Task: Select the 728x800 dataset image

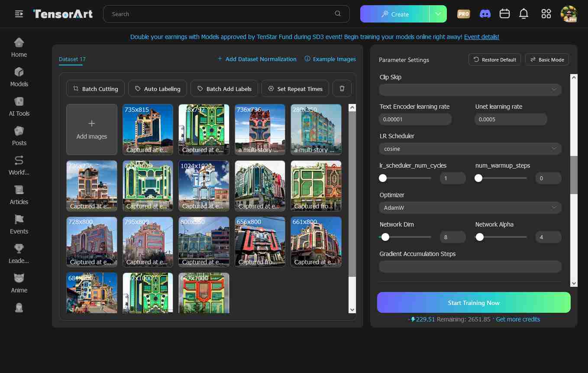Action: 91,242
